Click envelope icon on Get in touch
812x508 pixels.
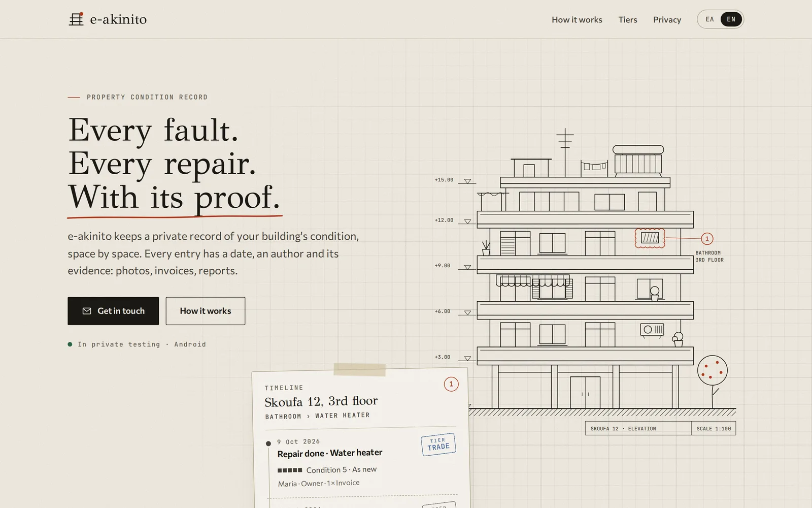[87, 311]
